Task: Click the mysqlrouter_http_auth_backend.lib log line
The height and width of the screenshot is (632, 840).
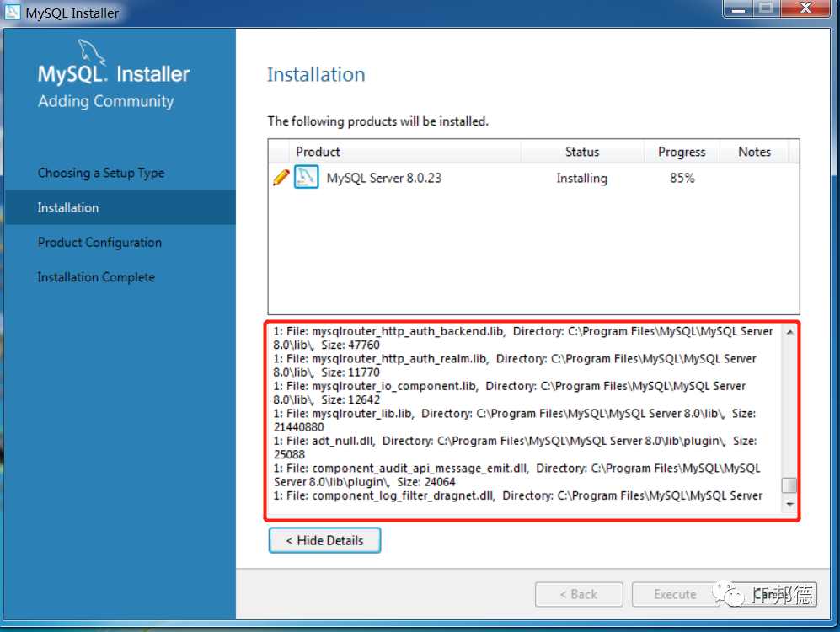Action: pos(523,338)
